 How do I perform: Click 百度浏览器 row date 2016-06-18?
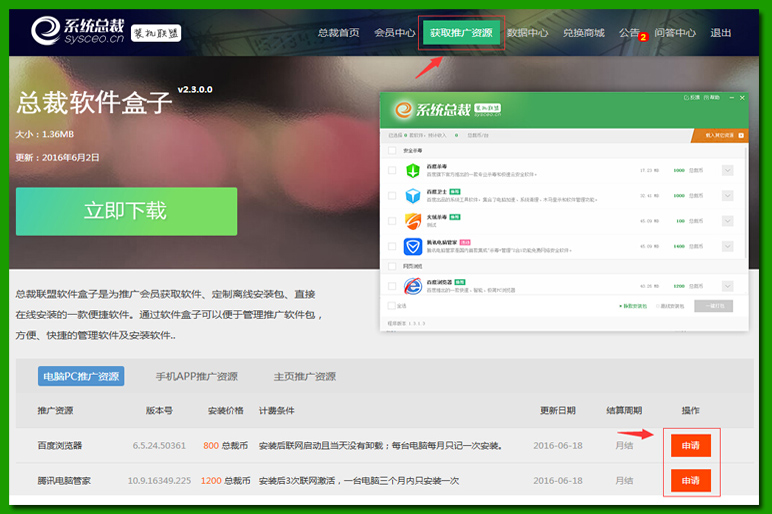coord(558,446)
